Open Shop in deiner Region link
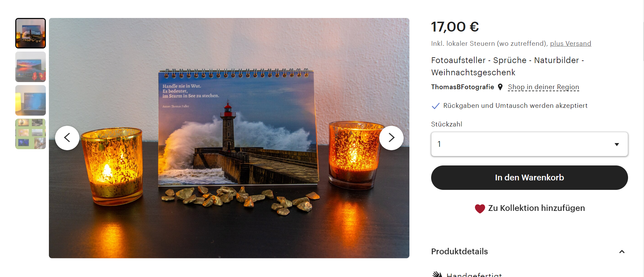This screenshot has height=277, width=644. coord(543,87)
